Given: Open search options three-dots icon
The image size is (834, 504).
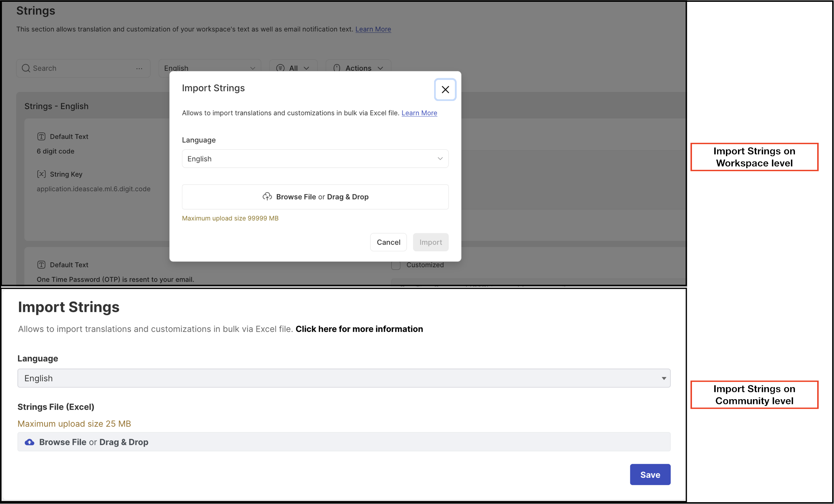Looking at the screenshot, I should [x=139, y=68].
